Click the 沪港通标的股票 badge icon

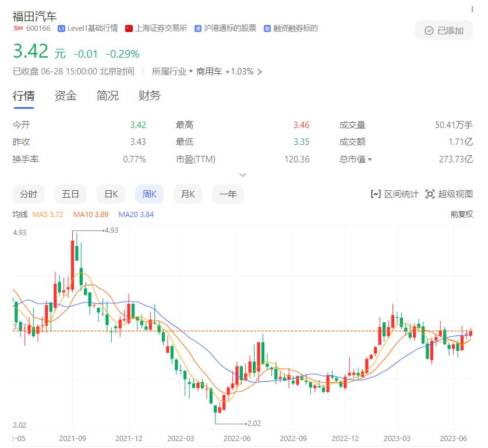click(197, 28)
